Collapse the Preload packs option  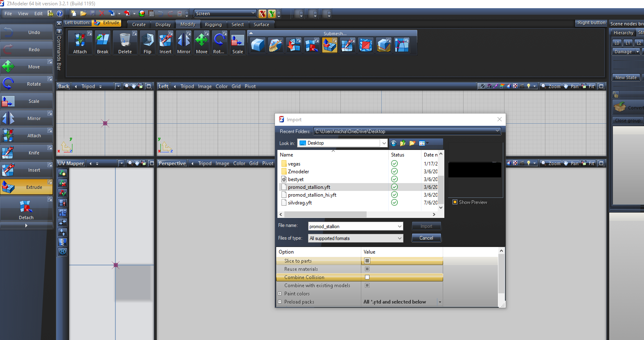[280, 302]
